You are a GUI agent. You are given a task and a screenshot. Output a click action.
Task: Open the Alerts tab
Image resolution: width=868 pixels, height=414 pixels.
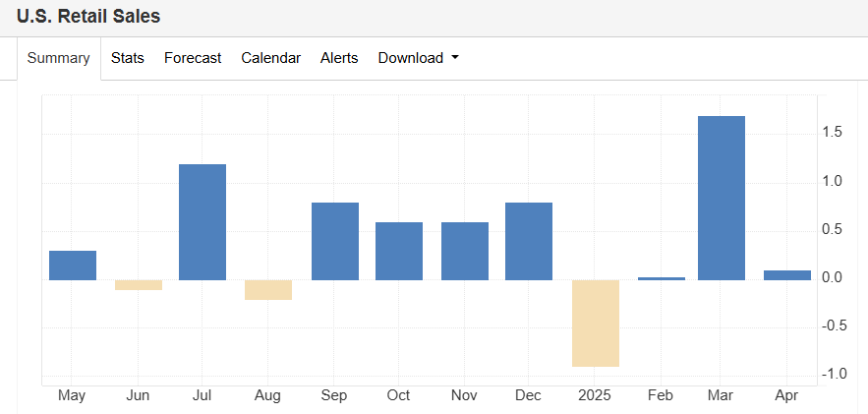click(339, 58)
